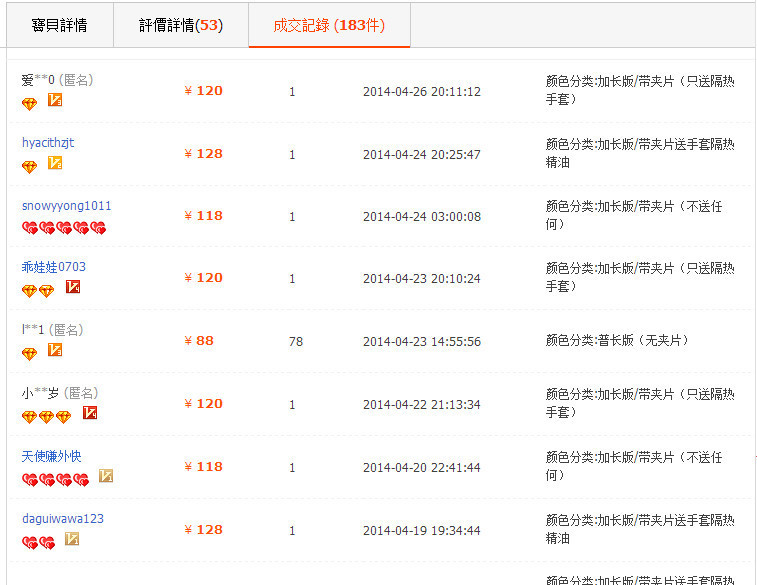The width and height of the screenshot is (757, 585).
Task: Click price ¥120 in 爱**0 row
Action: pos(203,91)
